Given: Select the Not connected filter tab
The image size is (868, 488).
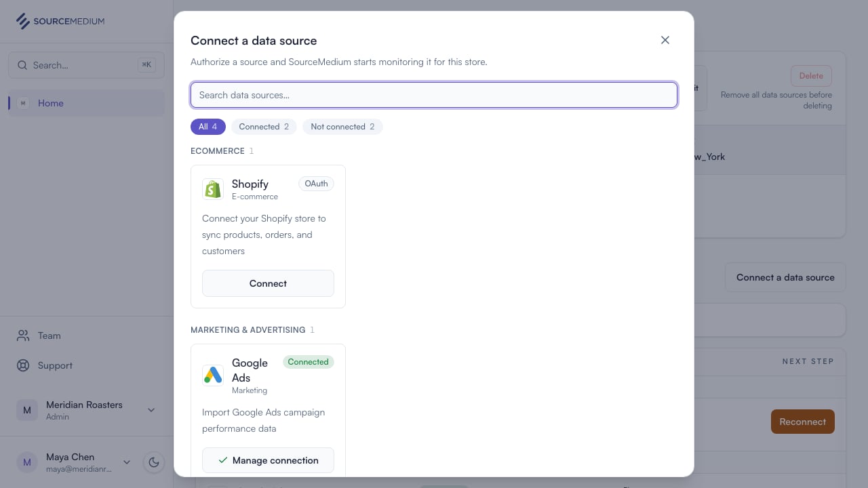Looking at the screenshot, I should (x=342, y=127).
